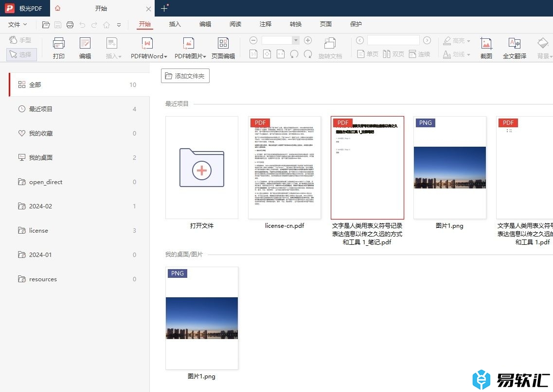Screen dimensions: 553x392
Task: Close the 开始 document tab
Action: pyautogui.click(x=148, y=9)
